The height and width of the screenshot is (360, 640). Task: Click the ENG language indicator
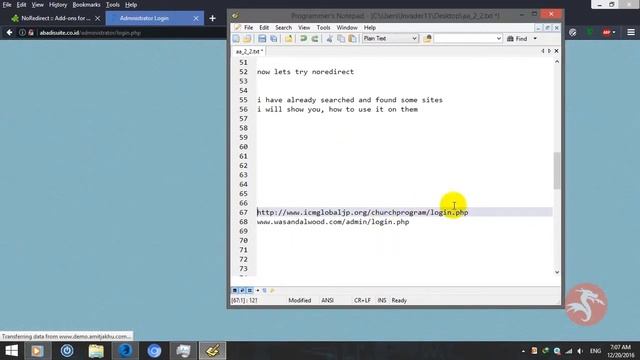[596, 351]
